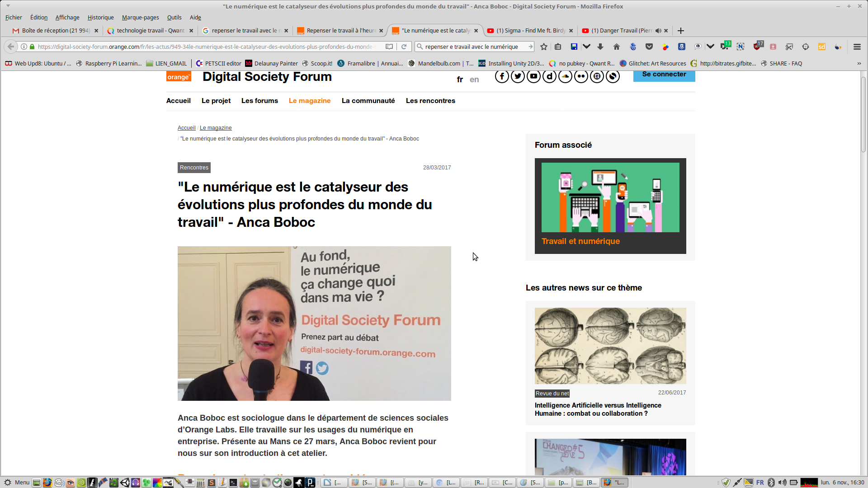Viewport: 868px width, 488px height.
Task: Open the SoundCloud social icon
Action: point(565,76)
